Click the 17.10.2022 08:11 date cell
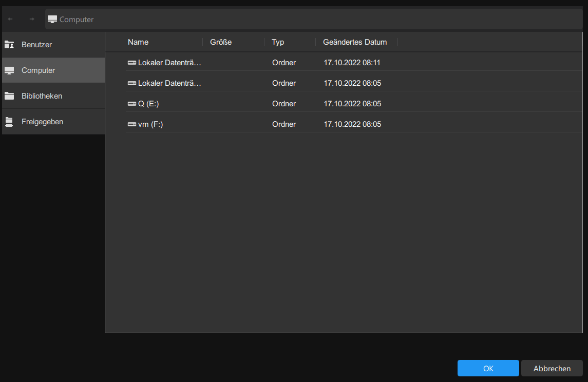The height and width of the screenshot is (382, 588). [352, 63]
